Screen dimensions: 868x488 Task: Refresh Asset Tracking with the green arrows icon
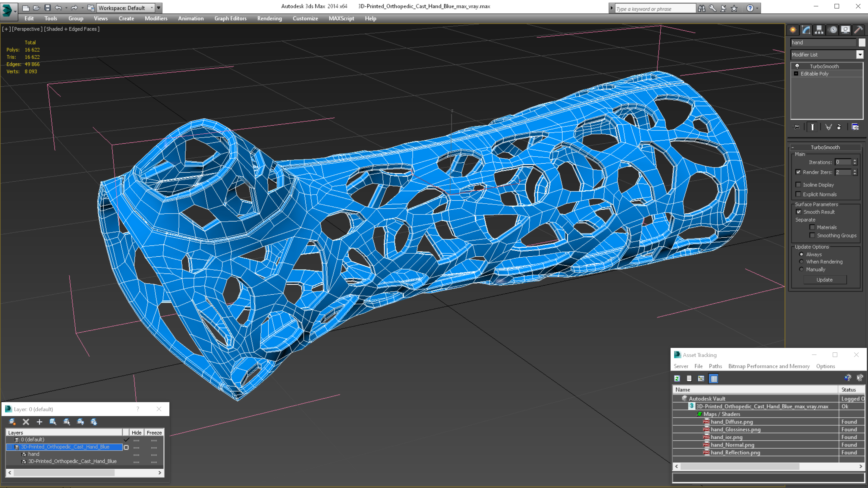pos(677,379)
